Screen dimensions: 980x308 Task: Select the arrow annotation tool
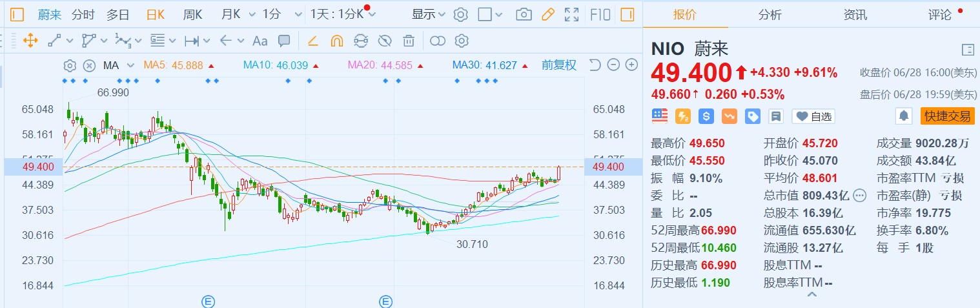[226, 41]
